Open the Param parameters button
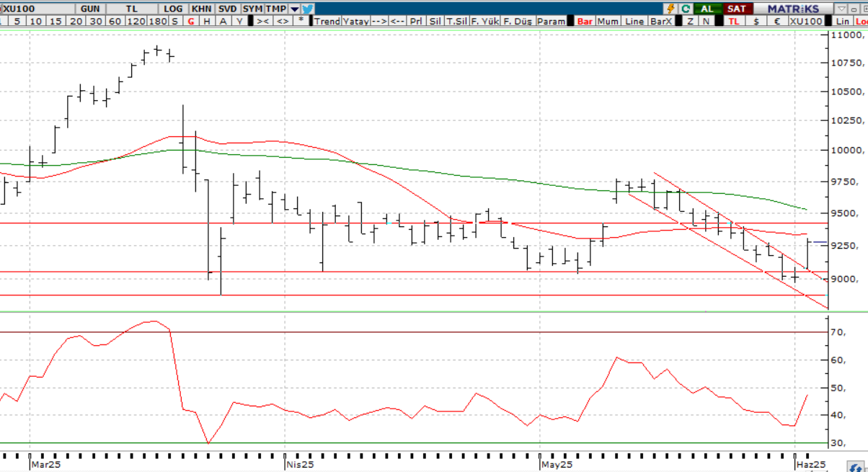 tap(552, 22)
